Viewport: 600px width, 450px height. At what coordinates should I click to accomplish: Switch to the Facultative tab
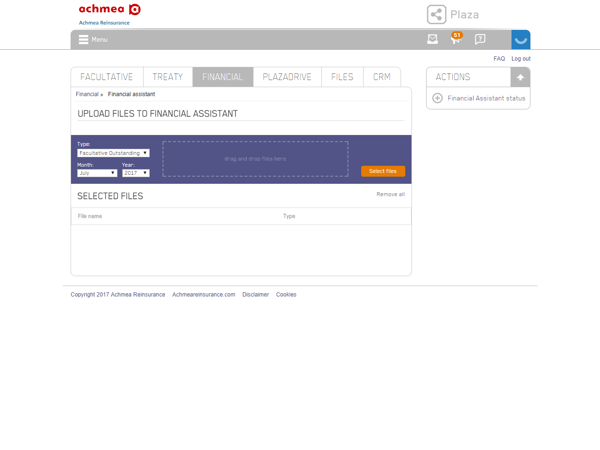tap(107, 77)
